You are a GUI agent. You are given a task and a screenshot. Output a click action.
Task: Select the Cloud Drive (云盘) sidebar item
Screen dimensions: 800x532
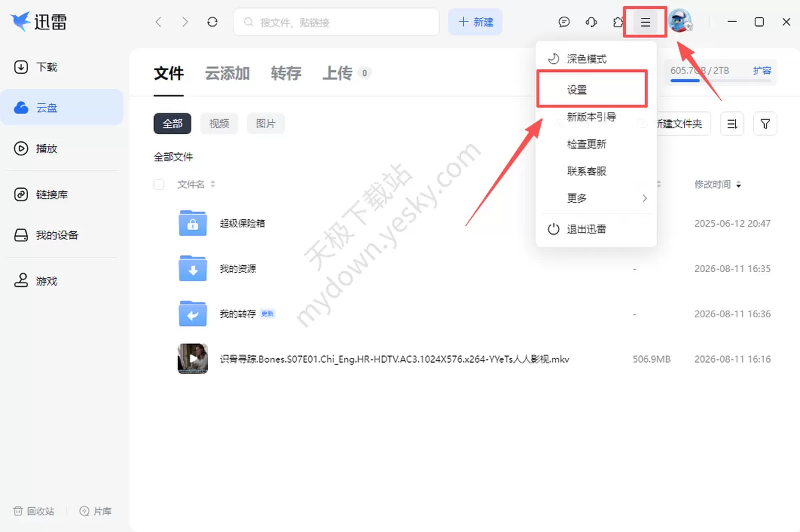click(61, 107)
